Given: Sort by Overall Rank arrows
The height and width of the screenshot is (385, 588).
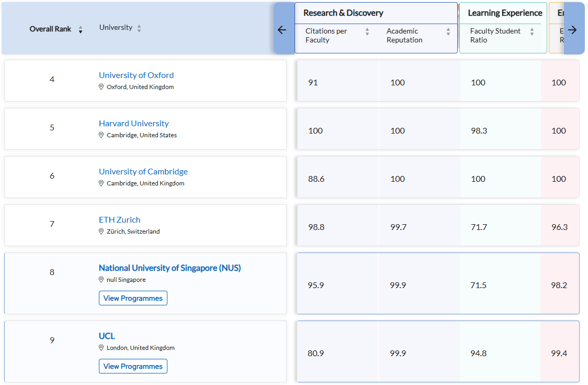Looking at the screenshot, I should click(81, 29).
